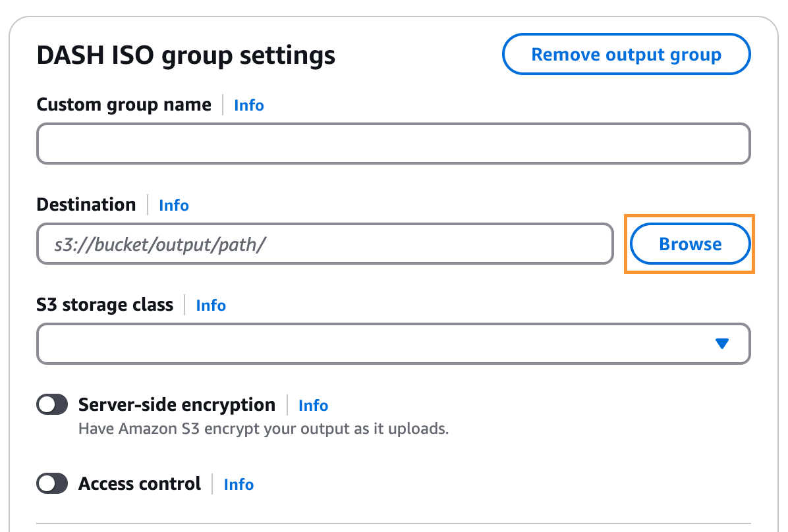Open Info for S3 storage class
The image size is (788, 532).
(210, 306)
